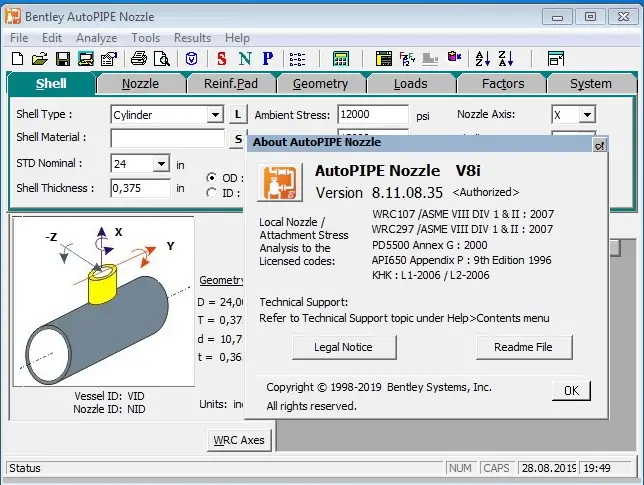Switch to the Loads tab

pos(411,83)
